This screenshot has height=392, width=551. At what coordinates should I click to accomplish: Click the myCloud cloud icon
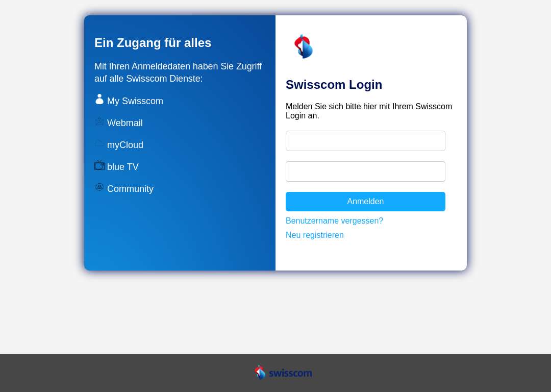pos(99,143)
